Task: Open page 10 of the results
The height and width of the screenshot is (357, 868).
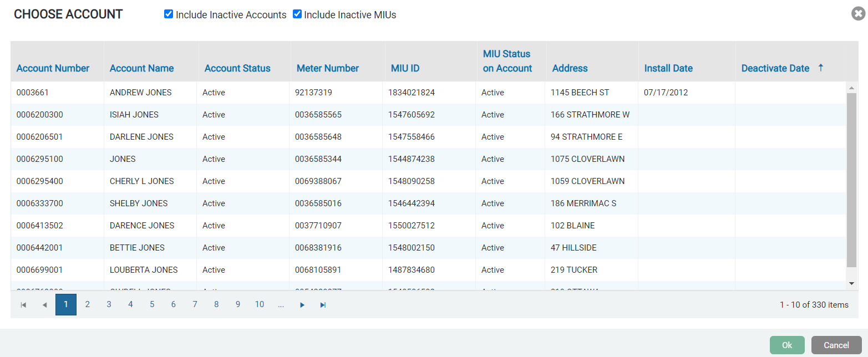Action: [259, 304]
